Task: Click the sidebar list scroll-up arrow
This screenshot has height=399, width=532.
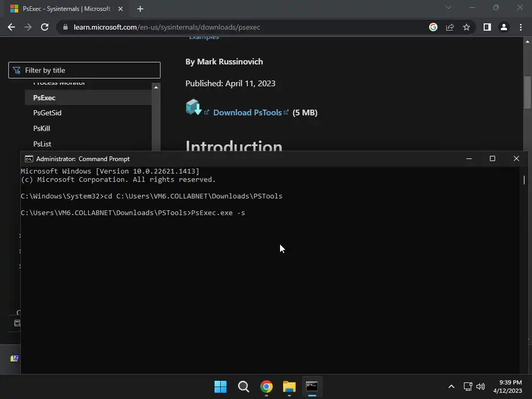Action: pyautogui.click(x=156, y=87)
